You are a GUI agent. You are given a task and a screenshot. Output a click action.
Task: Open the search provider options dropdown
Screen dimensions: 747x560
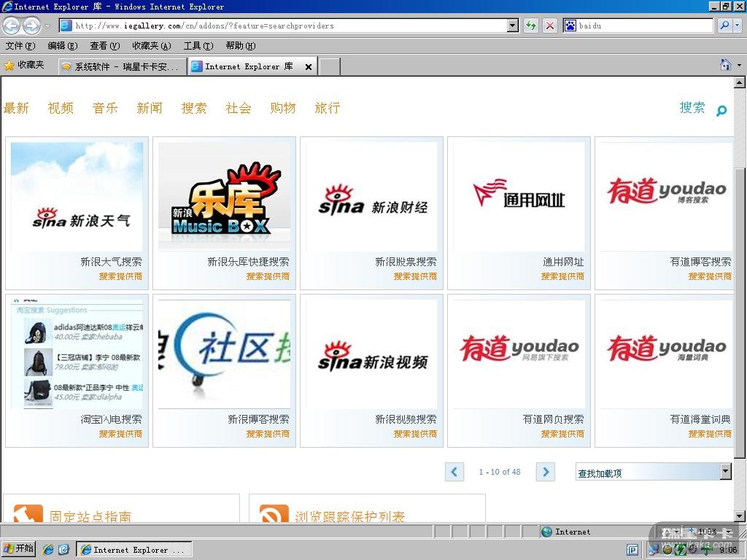(737, 26)
